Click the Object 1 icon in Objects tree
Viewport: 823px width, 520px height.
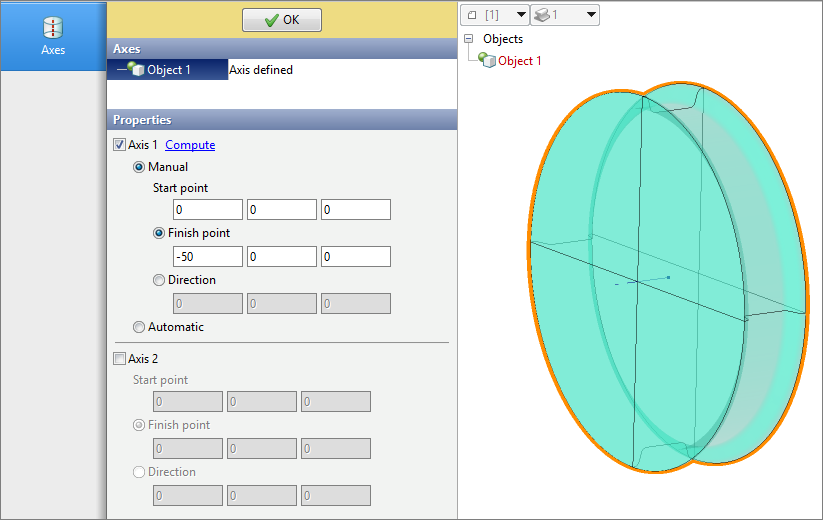click(x=488, y=61)
